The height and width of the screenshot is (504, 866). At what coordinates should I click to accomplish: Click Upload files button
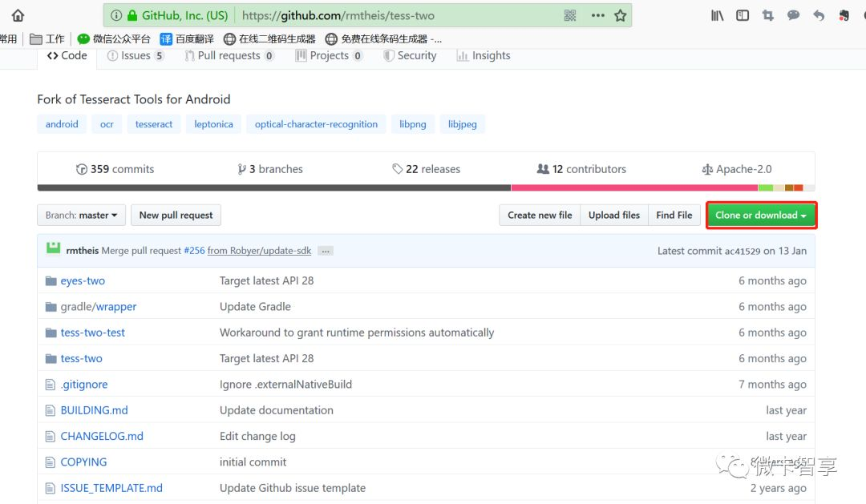[x=614, y=215]
